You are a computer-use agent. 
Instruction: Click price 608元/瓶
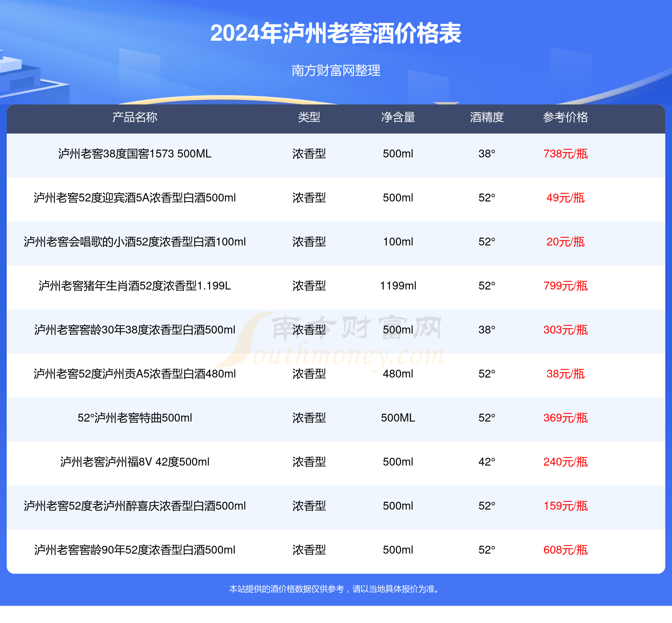pyautogui.click(x=566, y=550)
